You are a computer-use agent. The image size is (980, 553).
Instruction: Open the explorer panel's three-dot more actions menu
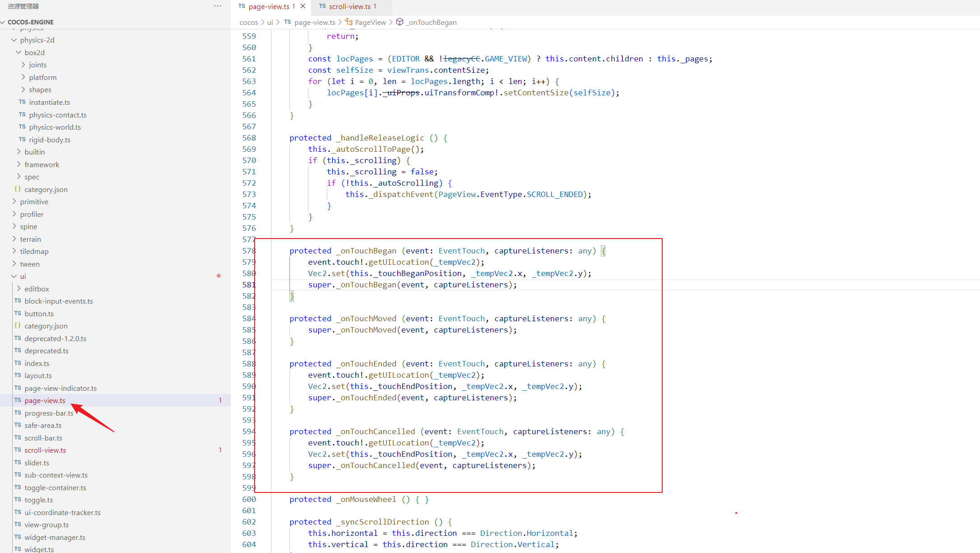pos(218,6)
